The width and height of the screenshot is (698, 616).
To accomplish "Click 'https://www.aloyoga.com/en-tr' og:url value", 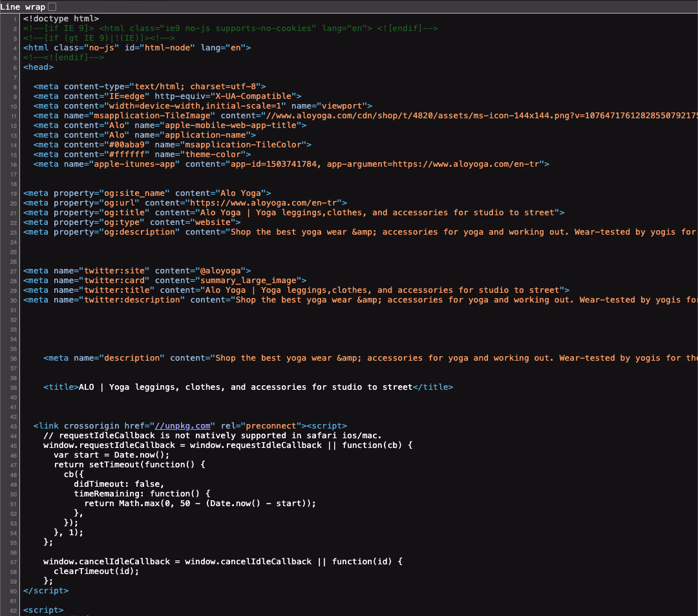I will pos(264,203).
